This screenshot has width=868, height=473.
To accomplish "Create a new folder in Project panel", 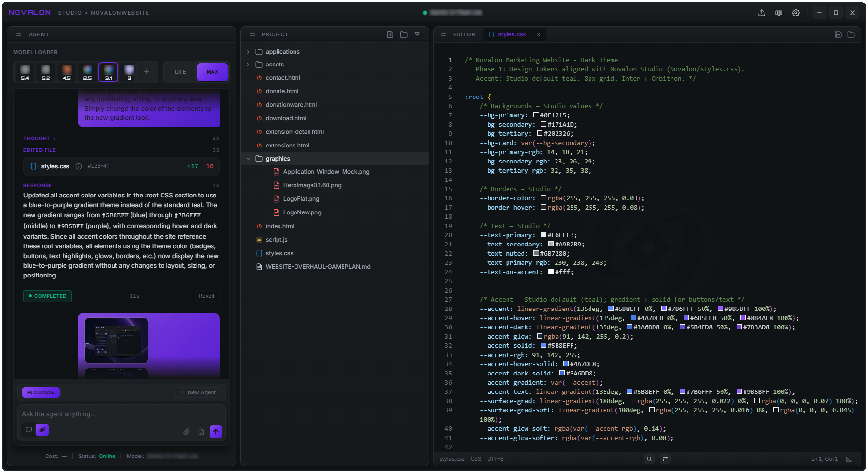I will (404, 34).
